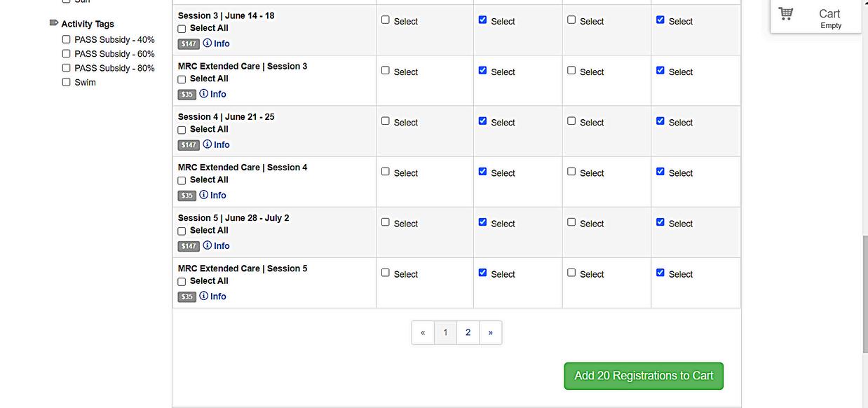The image size is (868, 408).
Task: Select page 1 in pagination
Action: tap(445, 332)
